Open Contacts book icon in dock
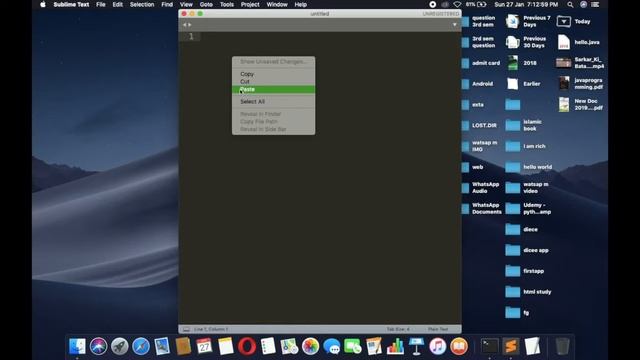Screen dimensions: 640x360 click(x=183, y=347)
